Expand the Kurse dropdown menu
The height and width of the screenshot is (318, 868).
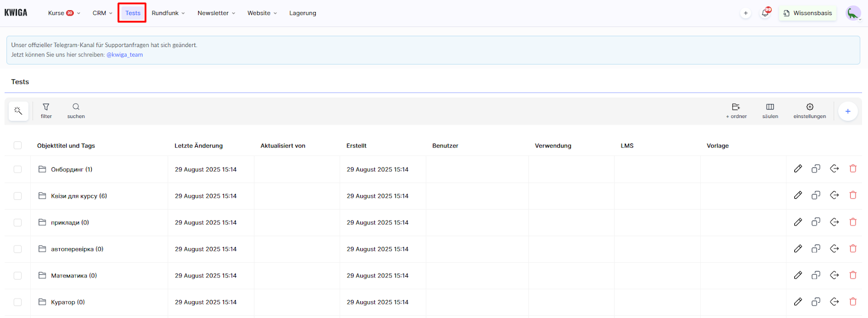tap(63, 13)
